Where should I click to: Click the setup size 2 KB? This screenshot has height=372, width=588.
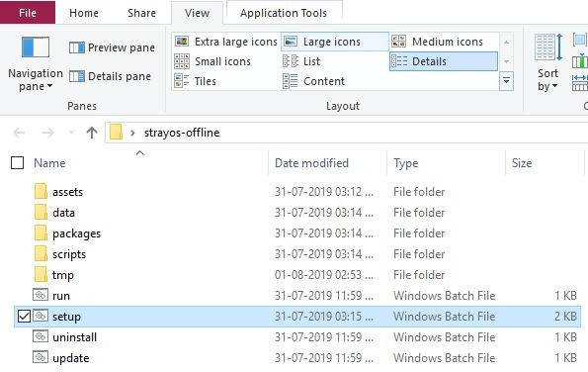click(565, 317)
